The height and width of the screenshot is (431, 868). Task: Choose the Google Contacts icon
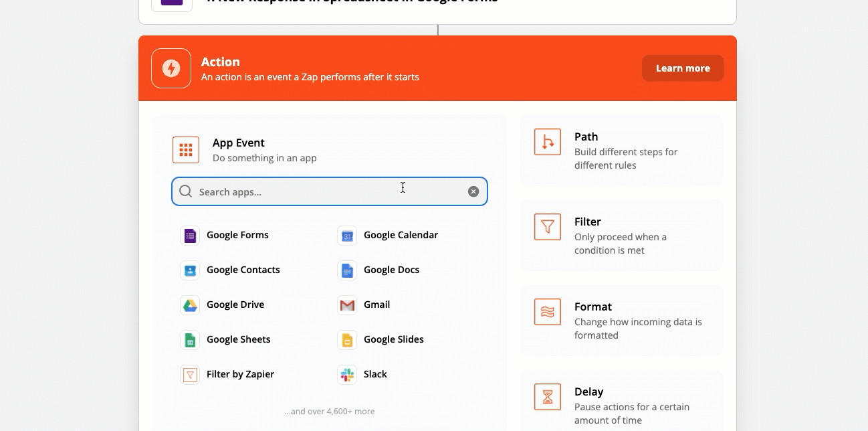(190, 270)
